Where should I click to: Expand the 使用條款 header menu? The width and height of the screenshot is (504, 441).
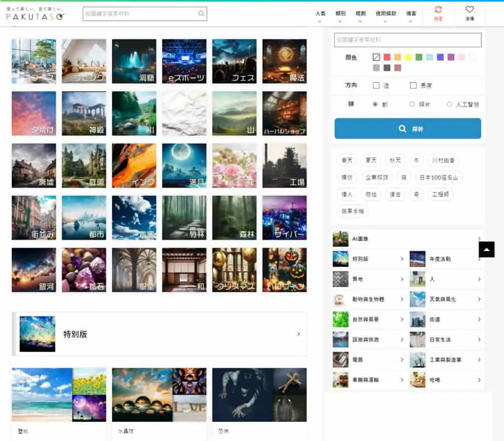[x=386, y=16]
